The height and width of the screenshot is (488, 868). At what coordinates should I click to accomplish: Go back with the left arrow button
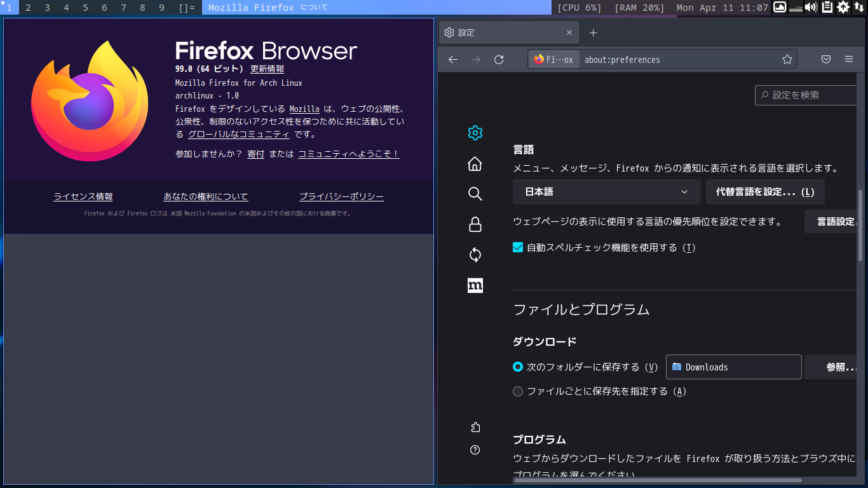pyautogui.click(x=453, y=59)
